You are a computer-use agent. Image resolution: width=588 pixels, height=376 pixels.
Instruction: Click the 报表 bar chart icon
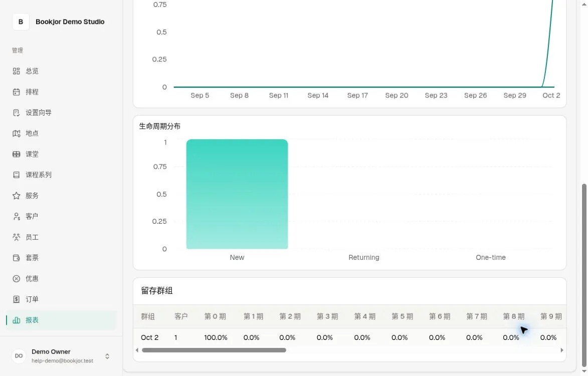16,320
